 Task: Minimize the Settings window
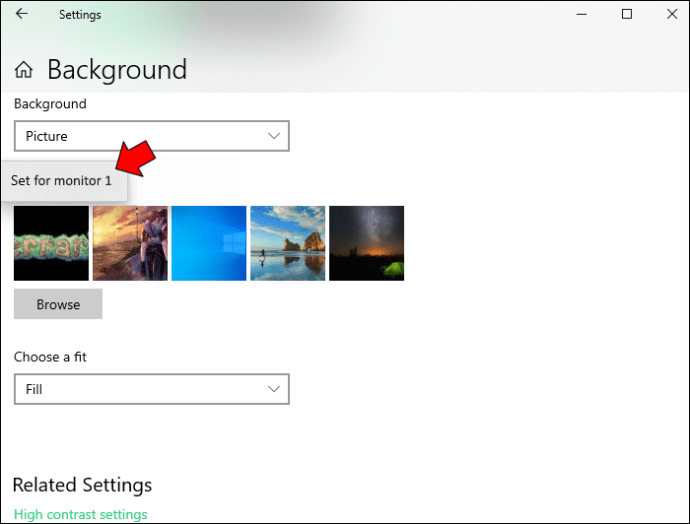(582, 15)
